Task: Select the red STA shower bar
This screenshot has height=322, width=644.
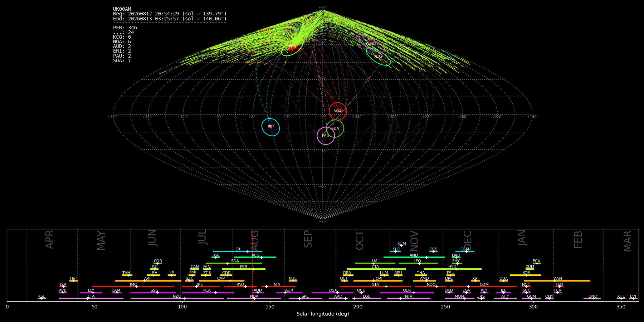Action: pos(375,287)
